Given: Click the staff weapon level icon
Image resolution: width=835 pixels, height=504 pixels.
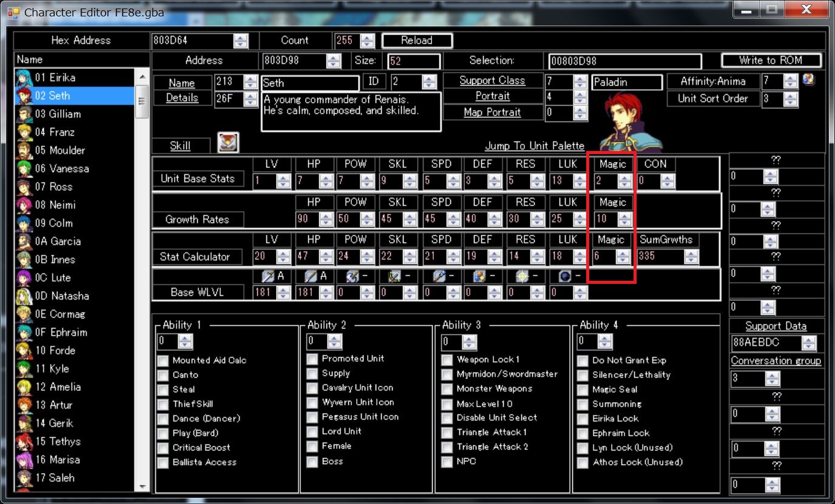Looking at the screenshot, I should pos(438,276).
